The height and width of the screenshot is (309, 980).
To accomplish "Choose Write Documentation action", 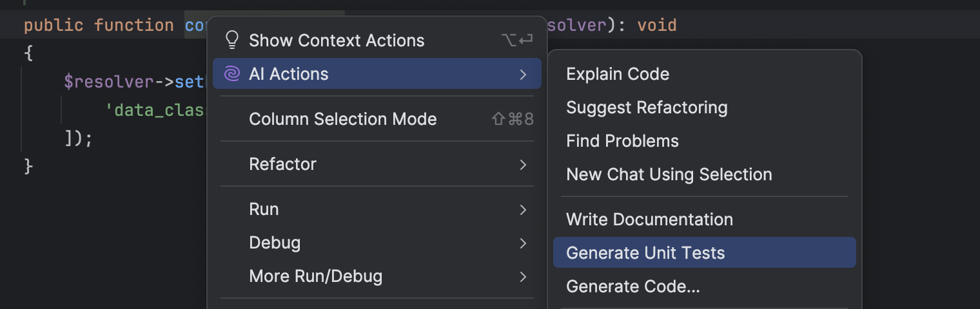I will click(649, 220).
